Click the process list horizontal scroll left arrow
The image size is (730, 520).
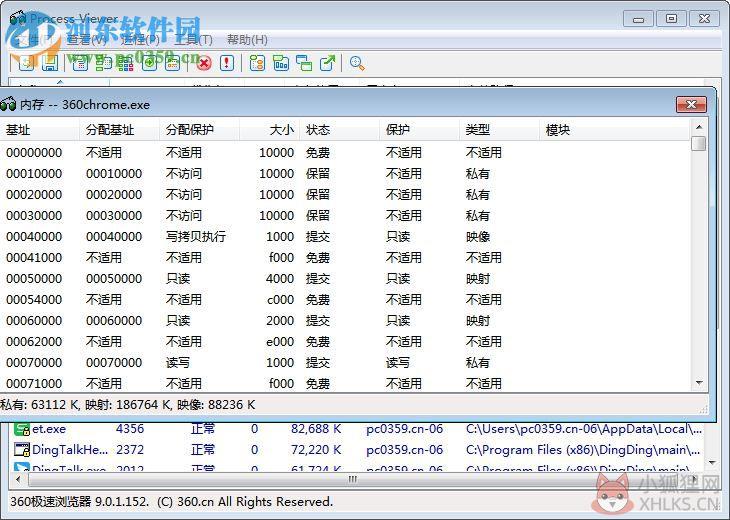[19, 479]
